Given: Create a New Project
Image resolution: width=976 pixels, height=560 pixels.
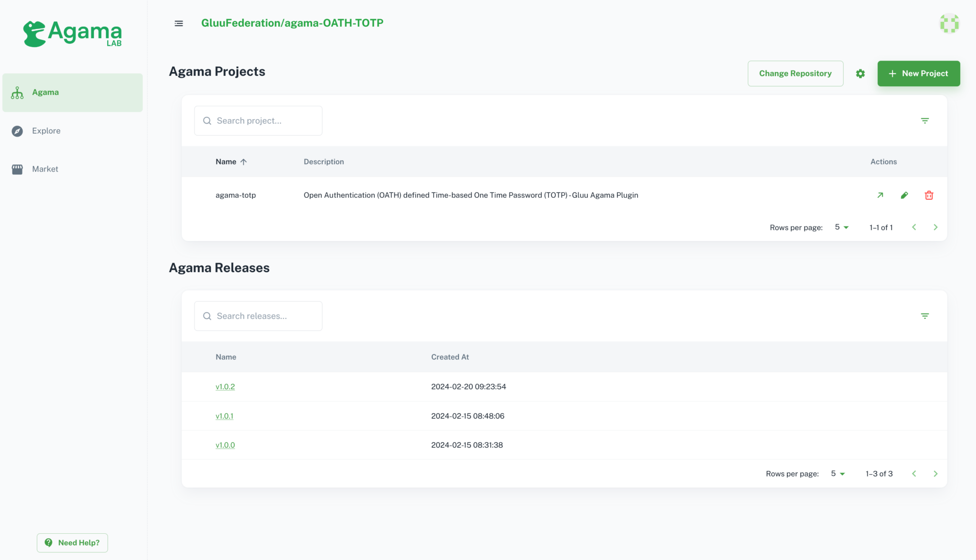Looking at the screenshot, I should (x=918, y=73).
